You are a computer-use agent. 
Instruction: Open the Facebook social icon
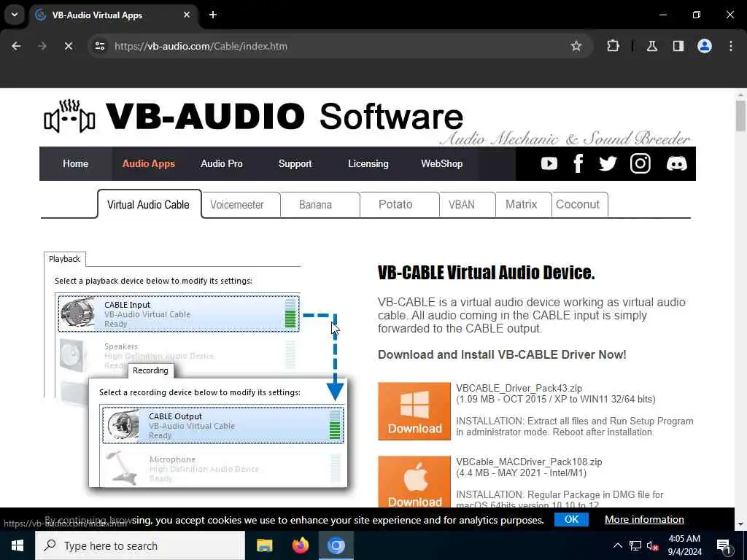pyautogui.click(x=578, y=163)
